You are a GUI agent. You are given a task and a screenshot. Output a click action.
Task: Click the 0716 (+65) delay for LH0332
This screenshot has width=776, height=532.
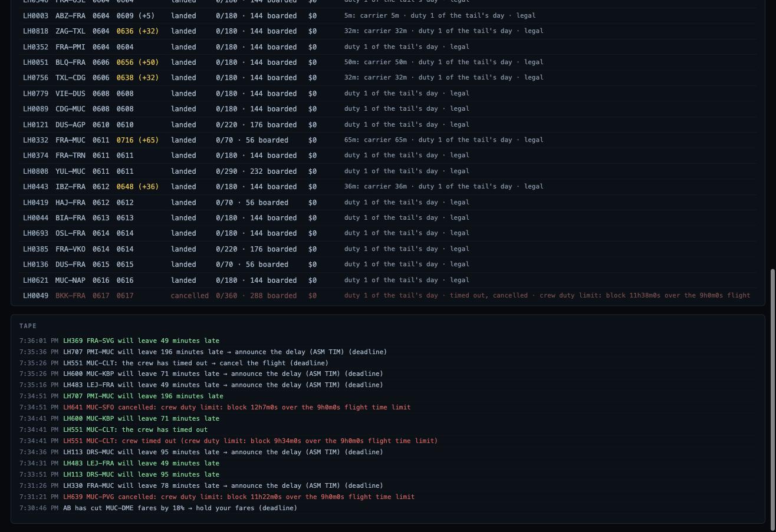(x=137, y=140)
